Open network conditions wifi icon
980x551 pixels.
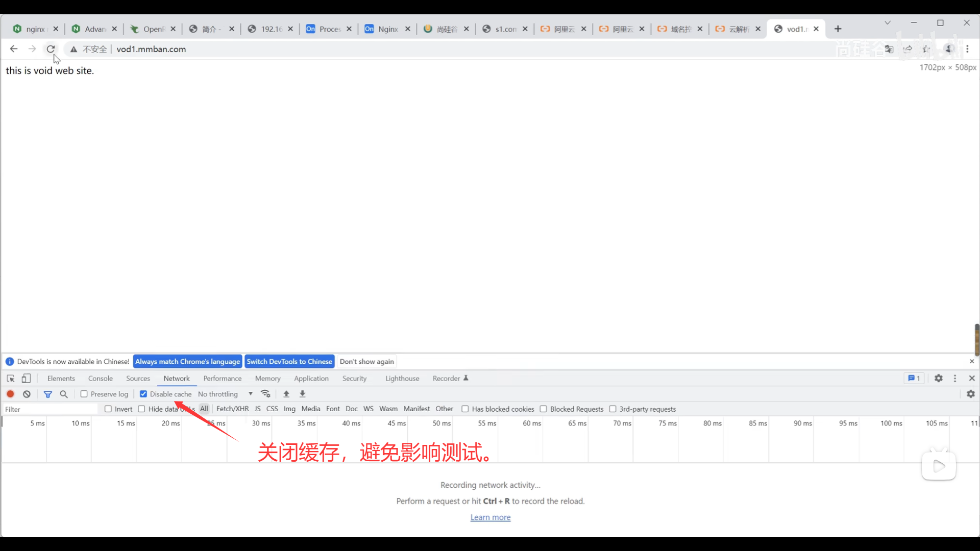coord(265,394)
